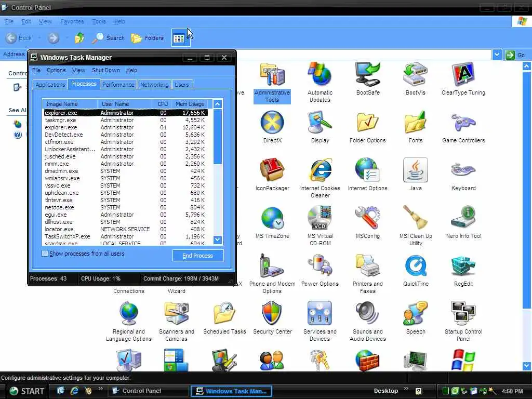532x399 pixels.
Task: Open the BootVis icon
Action: coord(416,79)
